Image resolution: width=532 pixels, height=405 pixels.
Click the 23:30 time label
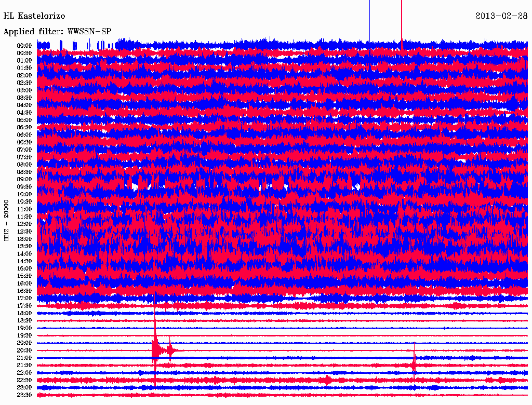click(24, 395)
